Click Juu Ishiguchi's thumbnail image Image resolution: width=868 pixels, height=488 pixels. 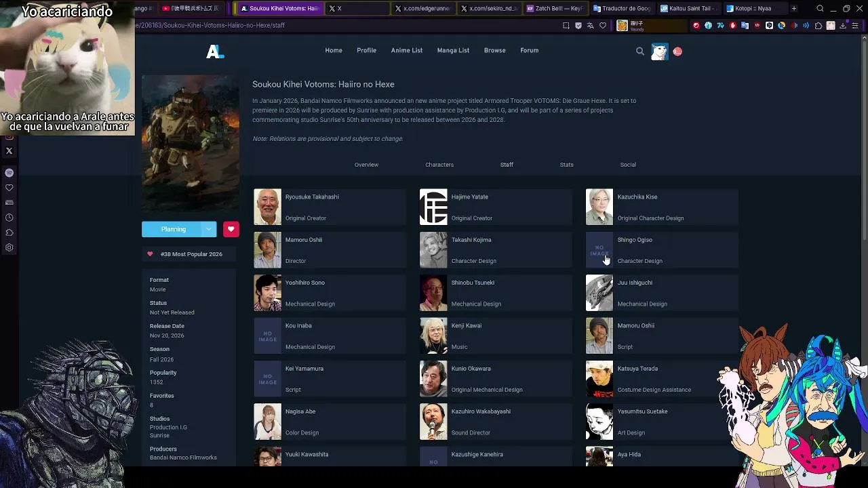599,293
